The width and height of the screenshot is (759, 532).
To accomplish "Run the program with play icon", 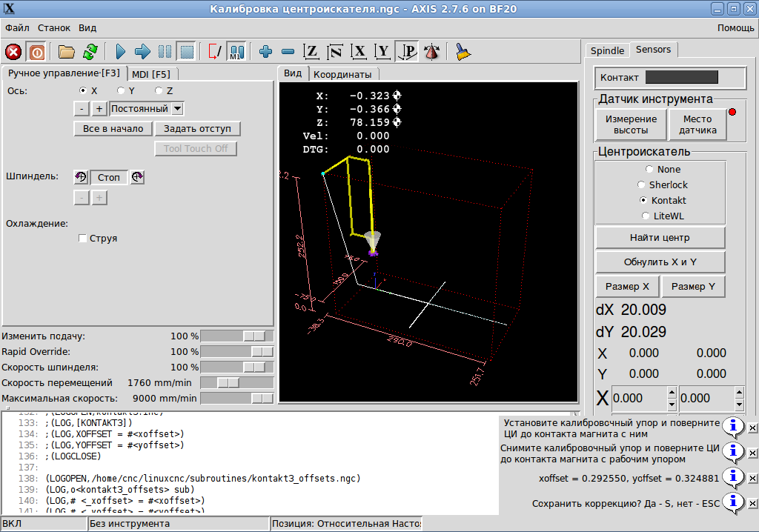I will [x=121, y=52].
